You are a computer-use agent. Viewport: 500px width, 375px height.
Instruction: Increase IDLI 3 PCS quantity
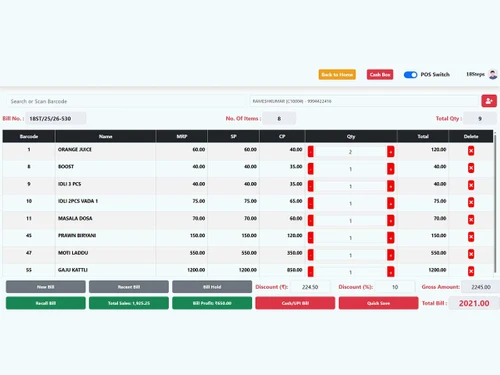coord(391,186)
